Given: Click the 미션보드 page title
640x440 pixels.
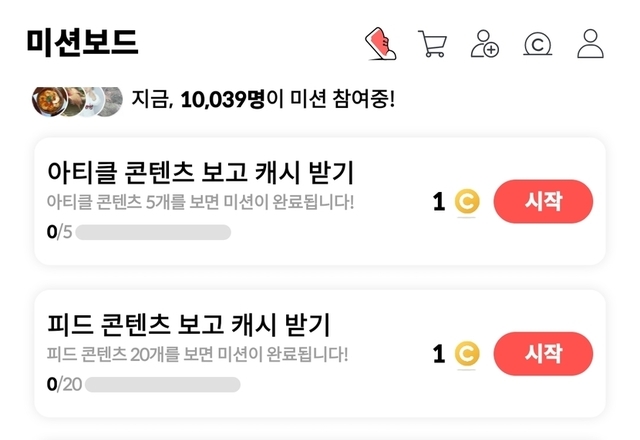Looking at the screenshot, I should pos(82,43).
